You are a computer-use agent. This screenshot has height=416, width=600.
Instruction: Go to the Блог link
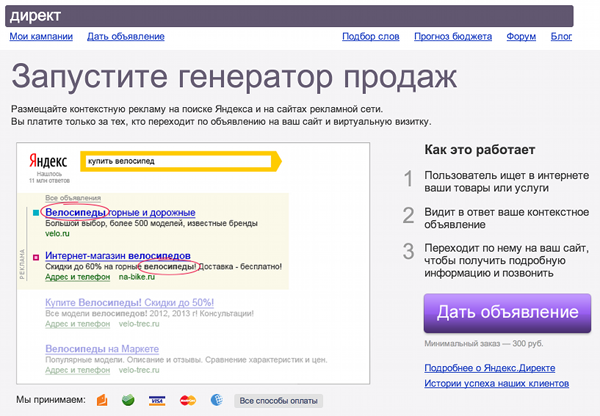(561, 36)
